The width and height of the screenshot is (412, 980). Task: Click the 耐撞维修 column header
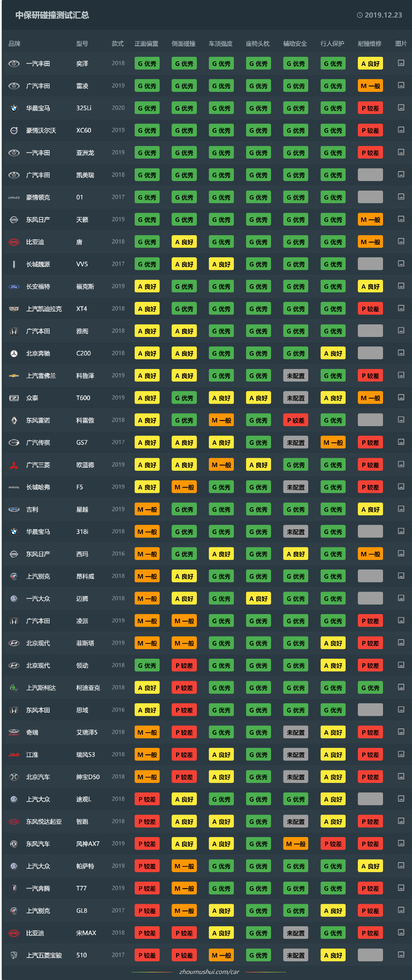point(369,44)
